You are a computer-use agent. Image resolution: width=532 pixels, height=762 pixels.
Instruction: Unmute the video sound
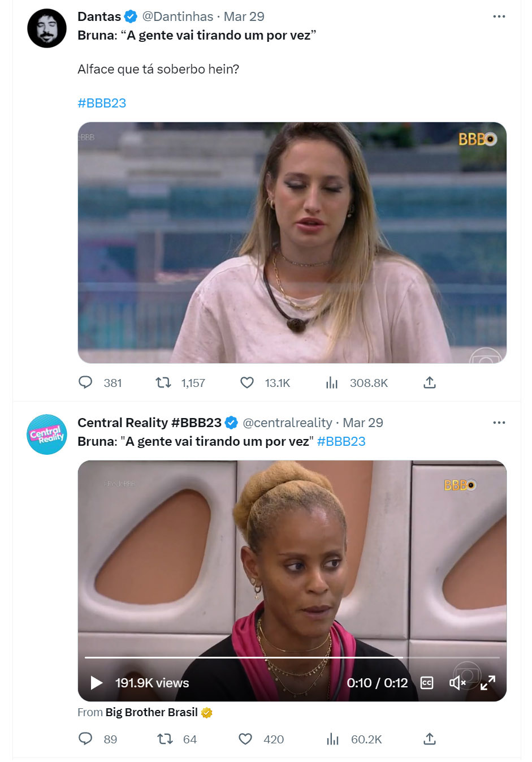[x=457, y=683]
